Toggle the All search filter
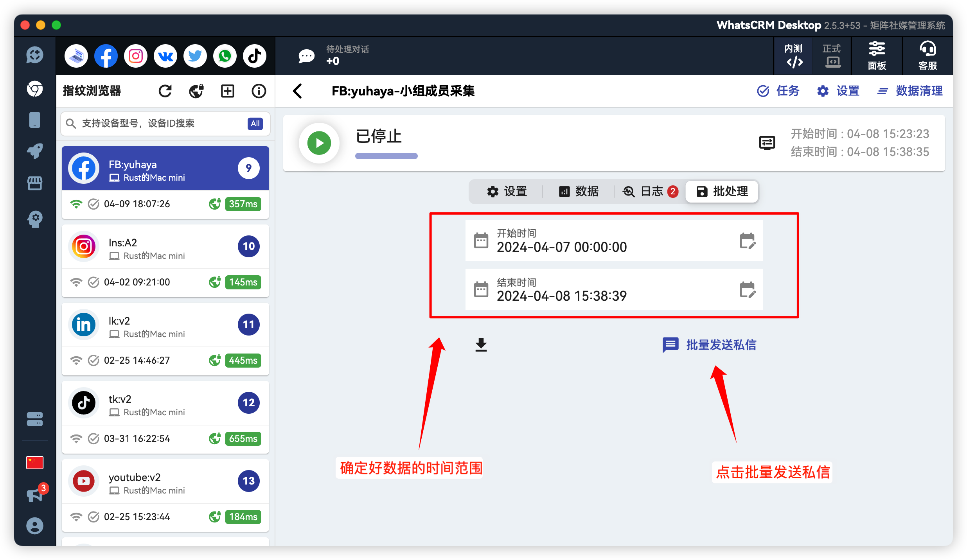967x560 pixels. tap(255, 124)
